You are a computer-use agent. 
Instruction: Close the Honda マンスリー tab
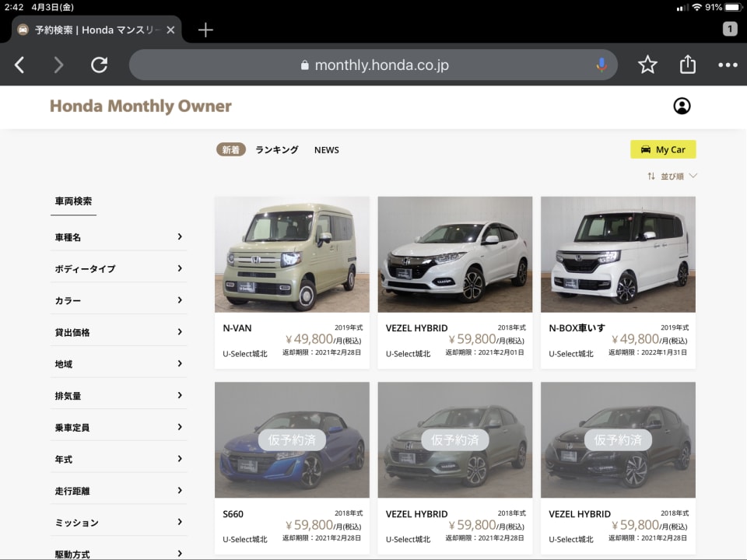pos(170,30)
